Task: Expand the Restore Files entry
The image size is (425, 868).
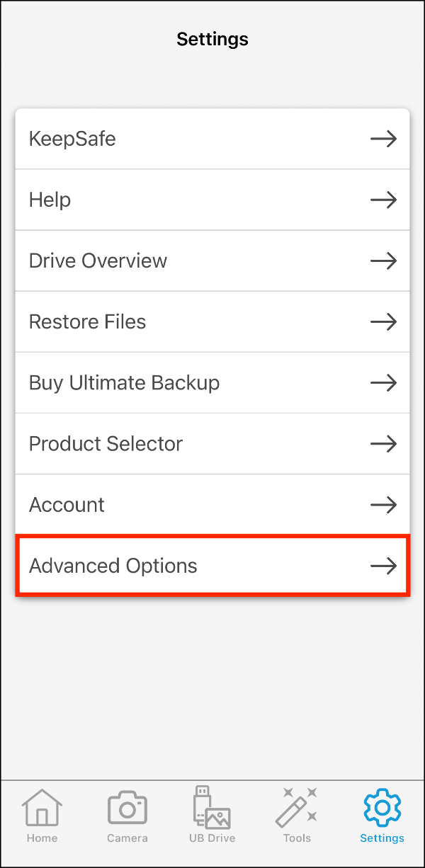Action: [x=212, y=321]
